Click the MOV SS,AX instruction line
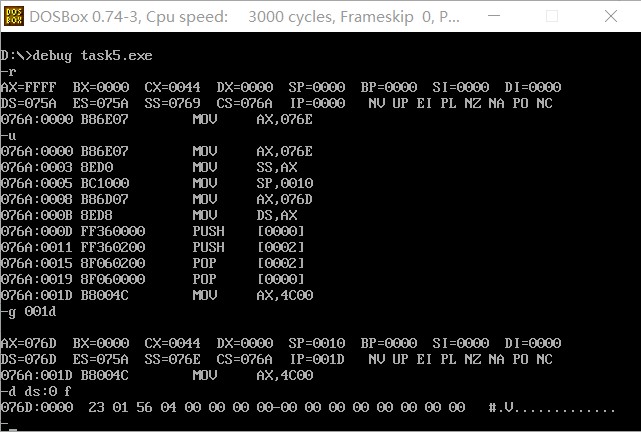This screenshot has width=641, height=432. pos(149,167)
